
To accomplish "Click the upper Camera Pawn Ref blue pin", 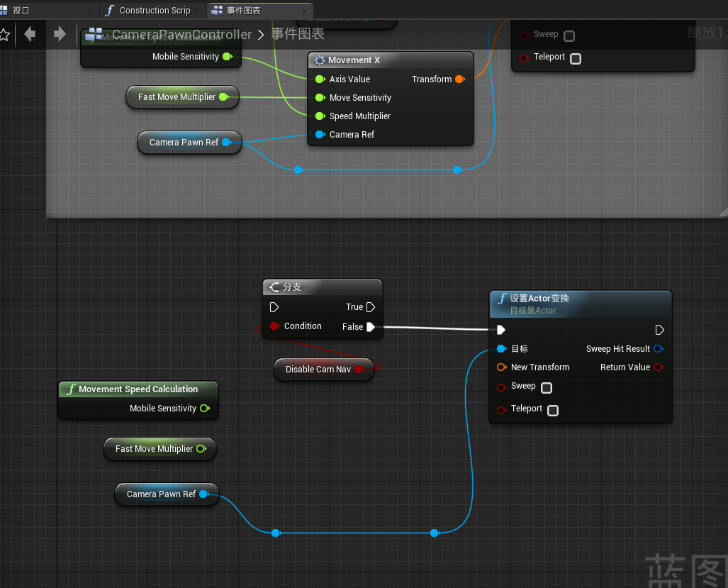I will [x=227, y=142].
